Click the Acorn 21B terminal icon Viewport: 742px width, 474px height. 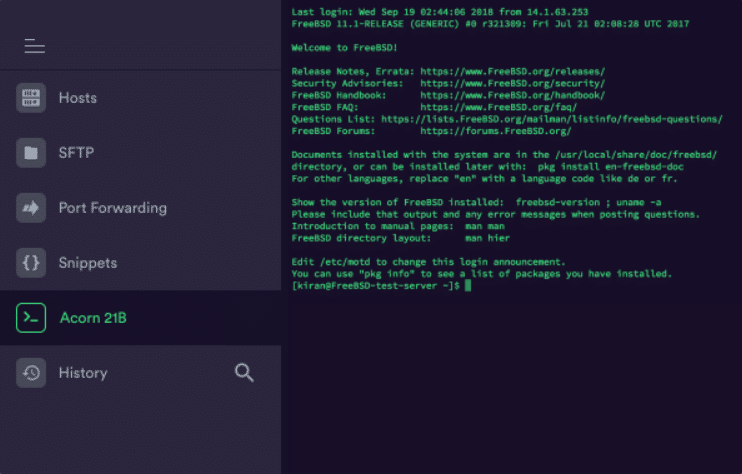click(x=31, y=318)
